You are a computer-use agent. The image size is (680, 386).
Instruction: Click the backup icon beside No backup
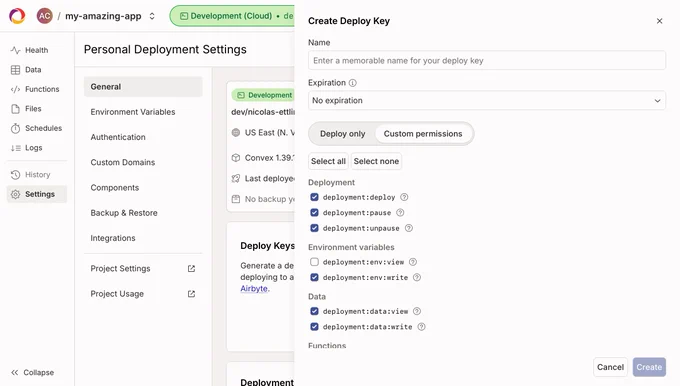pos(236,199)
